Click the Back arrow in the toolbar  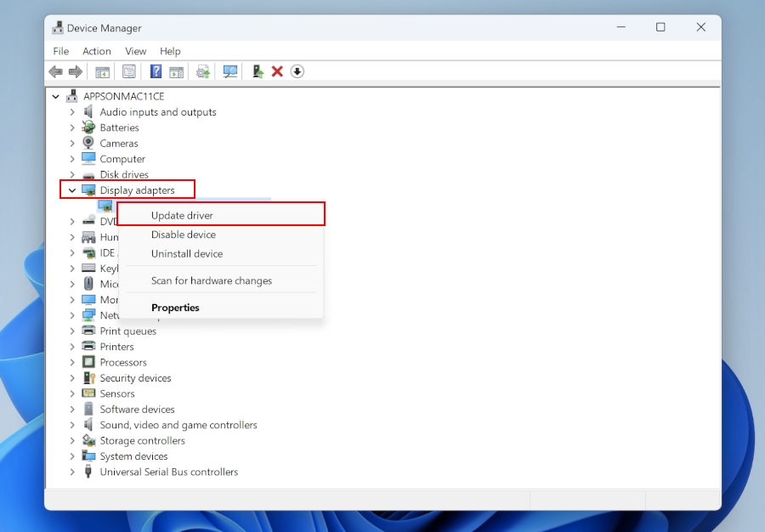pyautogui.click(x=56, y=71)
